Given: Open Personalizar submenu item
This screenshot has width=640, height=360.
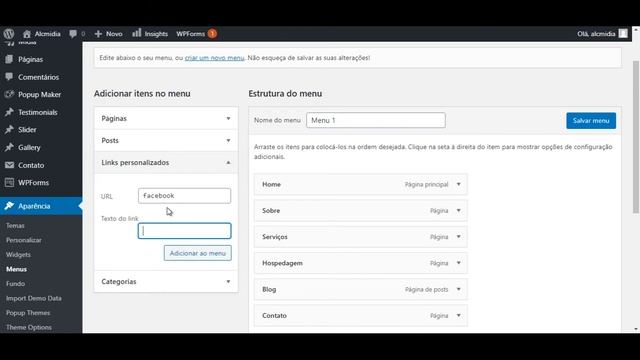Looking at the screenshot, I should click(x=24, y=240).
